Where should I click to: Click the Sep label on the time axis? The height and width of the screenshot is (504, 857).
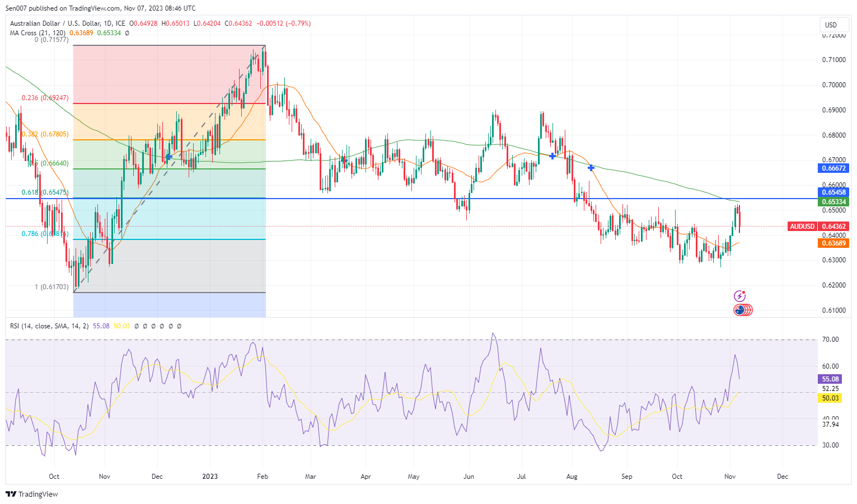pyautogui.click(x=626, y=477)
